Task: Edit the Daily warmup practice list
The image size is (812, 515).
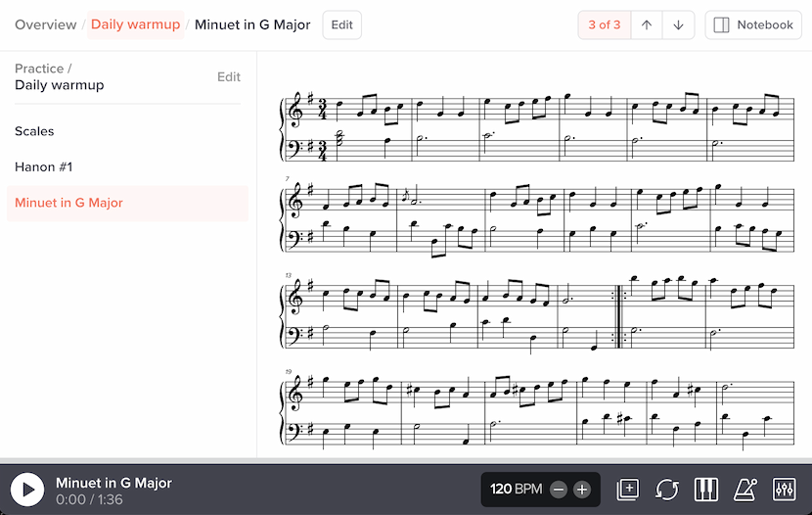Action: [x=229, y=77]
